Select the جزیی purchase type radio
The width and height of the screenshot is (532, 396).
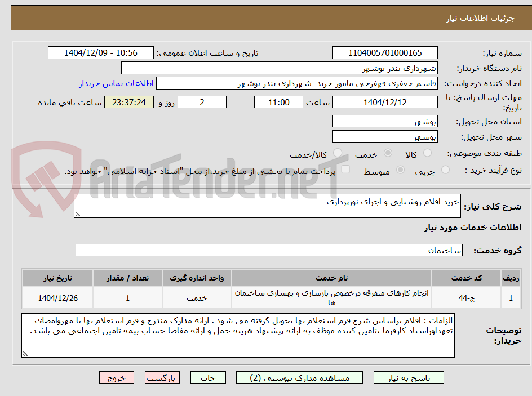pyautogui.click(x=445, y=170)
